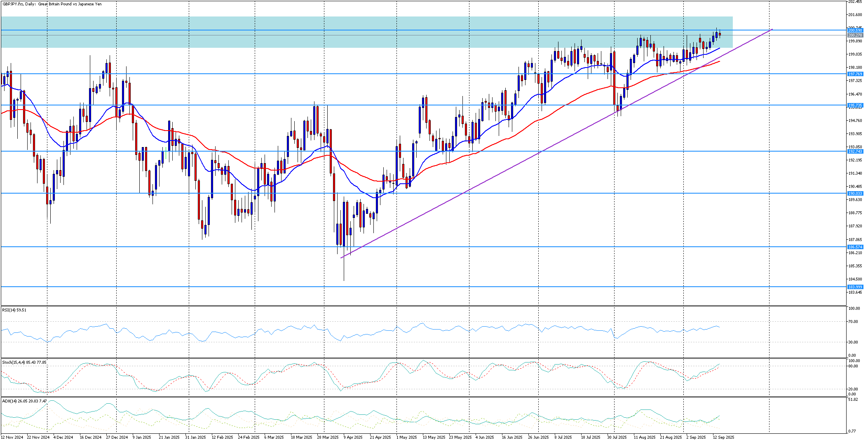Click the Stochastic 80.00 level label
The image size is (868, 442).
854,366
